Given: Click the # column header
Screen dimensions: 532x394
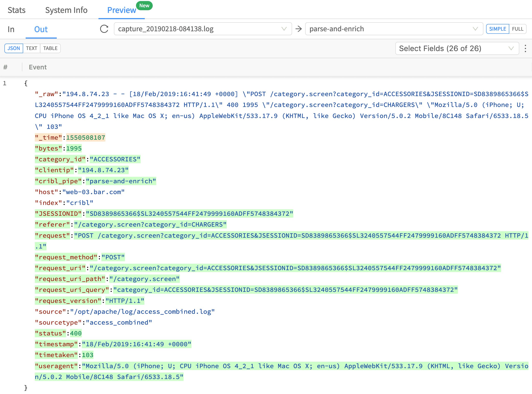Looking at the screenshot, I should [x=5, y=67].
